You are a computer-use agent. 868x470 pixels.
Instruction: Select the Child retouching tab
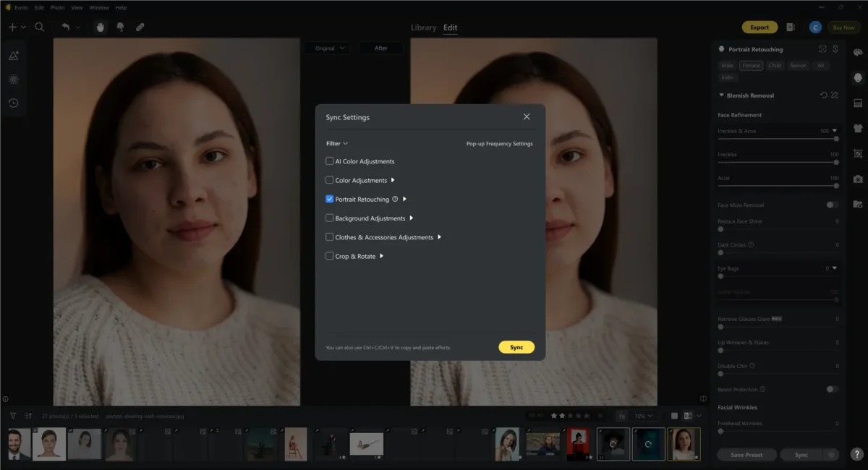(x=775, y=66)
